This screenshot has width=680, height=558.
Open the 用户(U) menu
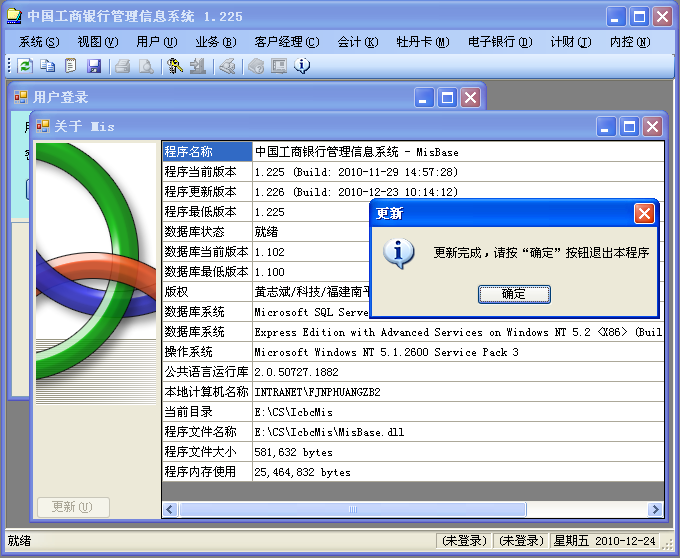(x=157, y=42)
